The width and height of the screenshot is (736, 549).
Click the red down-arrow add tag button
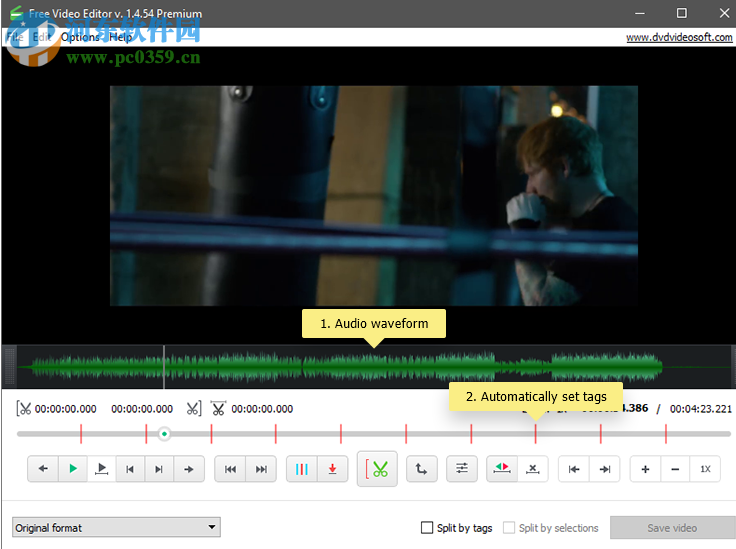click(x=332, y=469)
